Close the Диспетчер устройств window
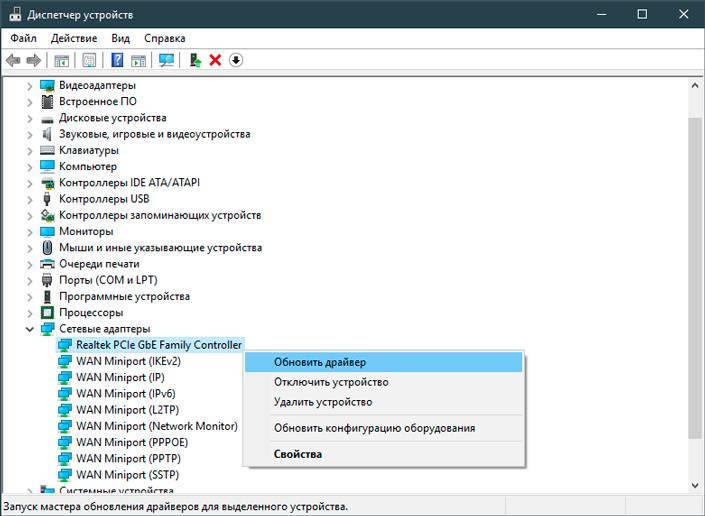Screen dimensions: 705x516 (x=683, y=14)
